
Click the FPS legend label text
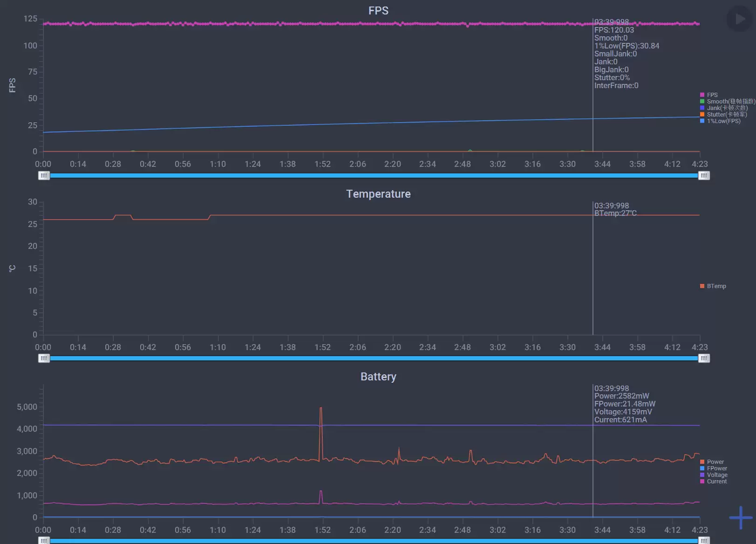[712, 95]
